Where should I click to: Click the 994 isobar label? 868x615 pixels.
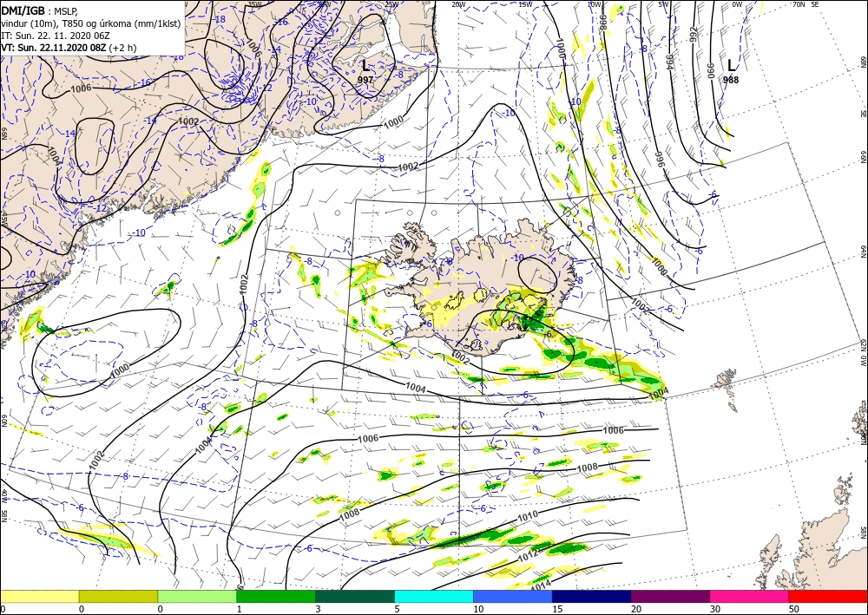point(668,62)
